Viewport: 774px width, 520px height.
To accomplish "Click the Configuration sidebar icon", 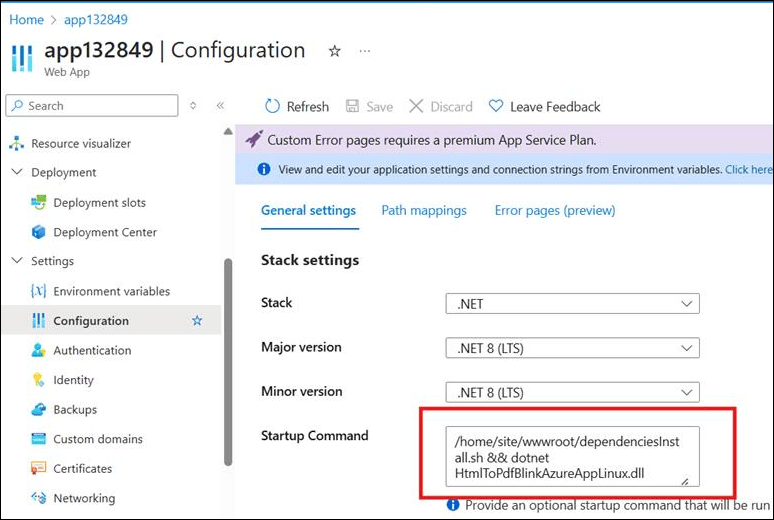I will click(x=39, y=320).
